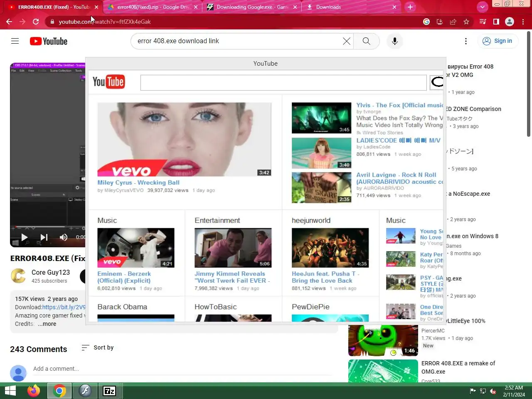This screenshot has width=532, height=399.
Task: Go to the YouTube home logo
Action: (49, 41)
